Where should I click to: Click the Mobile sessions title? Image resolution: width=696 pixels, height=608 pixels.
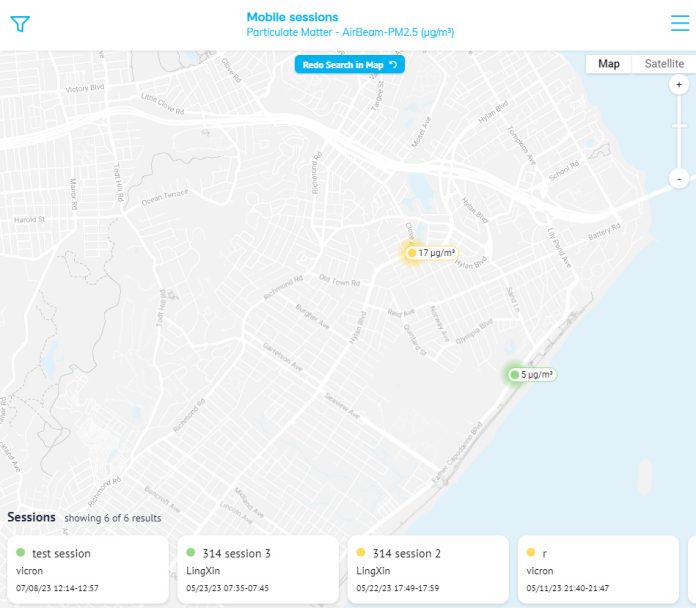[x=292, y=17]
